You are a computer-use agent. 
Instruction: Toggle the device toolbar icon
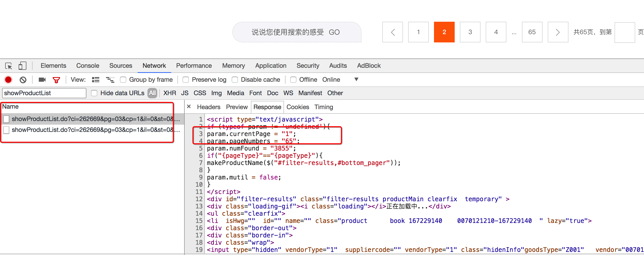click(x=23, y=66)
